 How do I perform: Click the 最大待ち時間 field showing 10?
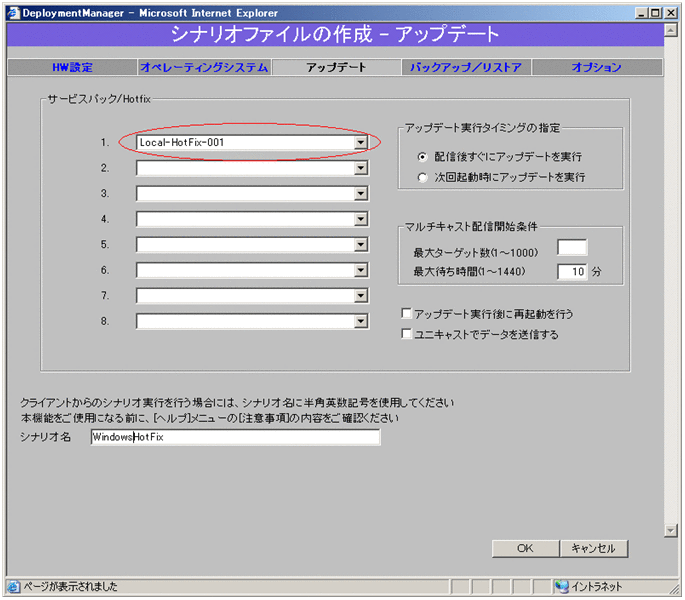tap(572, 271)
